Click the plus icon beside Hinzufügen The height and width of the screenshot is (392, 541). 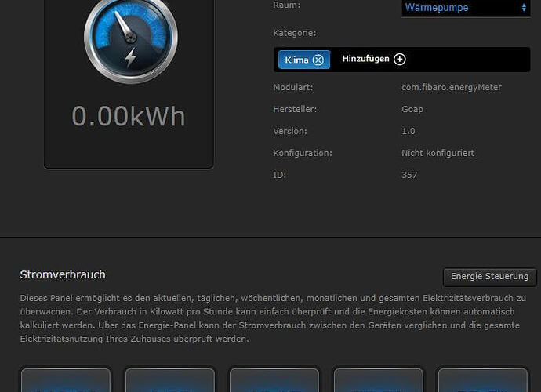tap(400, 60)
